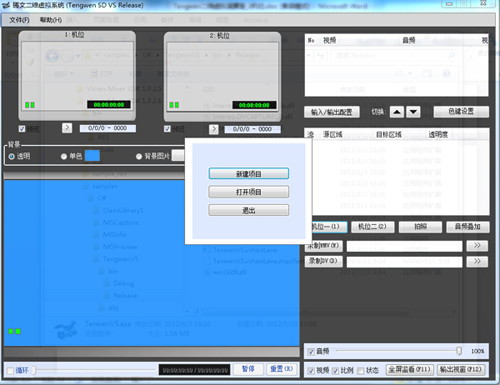Click the double-arrow browse button beside first record field
The image size is (500, 385).
pos(477,246)
